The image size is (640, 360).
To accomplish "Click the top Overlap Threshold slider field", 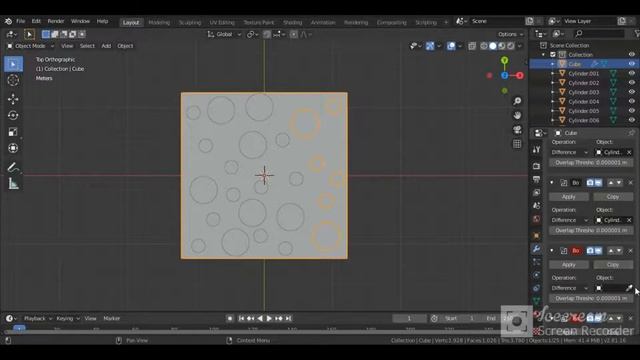I will tap(591, 162).
